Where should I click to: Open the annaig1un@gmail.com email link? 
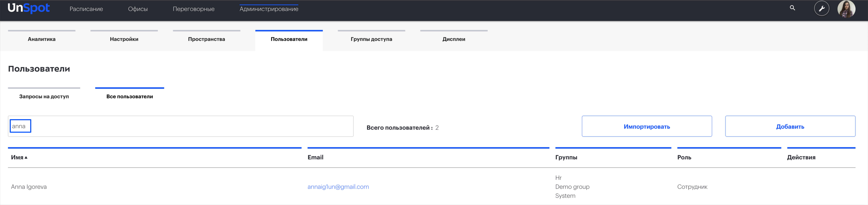coord(338,187)
